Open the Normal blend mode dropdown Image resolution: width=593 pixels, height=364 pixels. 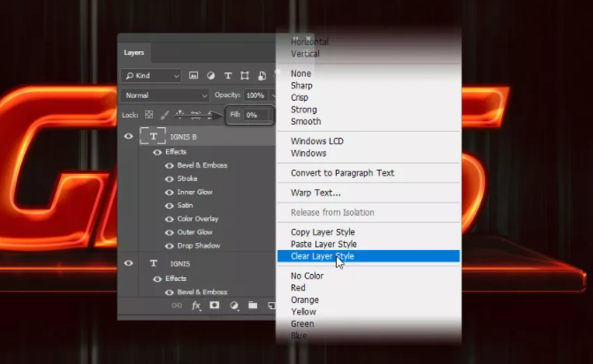click(165, 95)
